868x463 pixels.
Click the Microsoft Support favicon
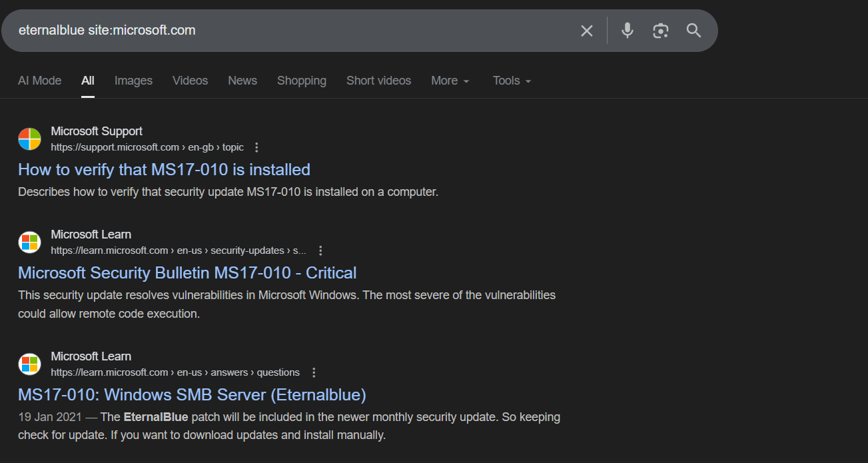click(x=29, y=139)
